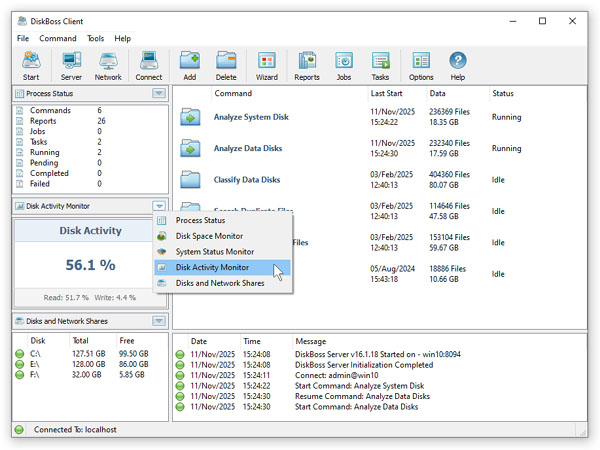Screen dimensions: 600x450
Task: Click the Disk Activity Monitor panel header icon
Action: (19, 206)
